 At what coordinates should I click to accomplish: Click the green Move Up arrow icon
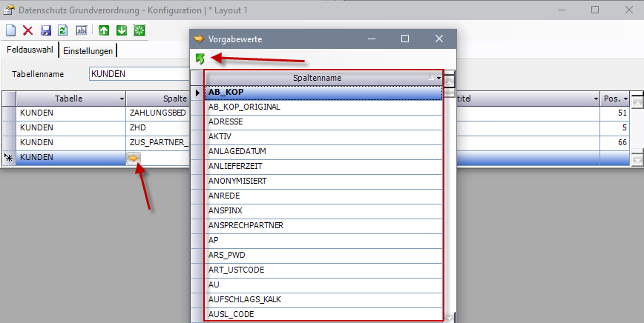[104, 30]
